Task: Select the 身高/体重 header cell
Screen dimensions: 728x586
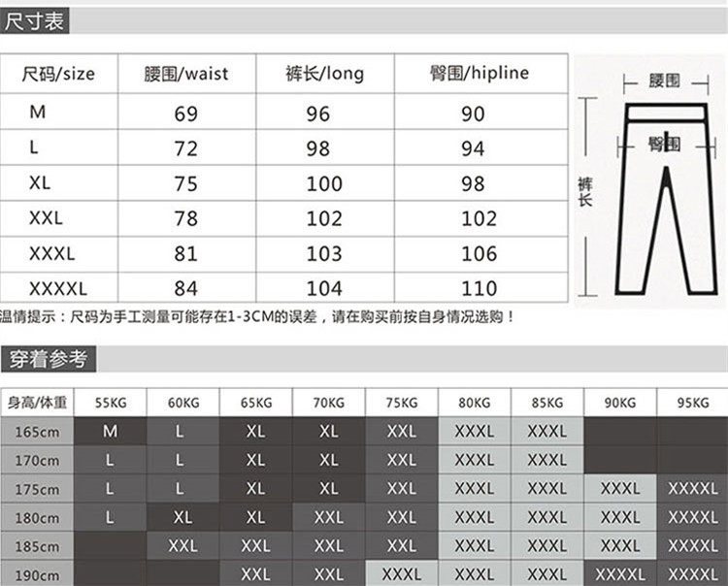Action: click(x=37, y=403)
